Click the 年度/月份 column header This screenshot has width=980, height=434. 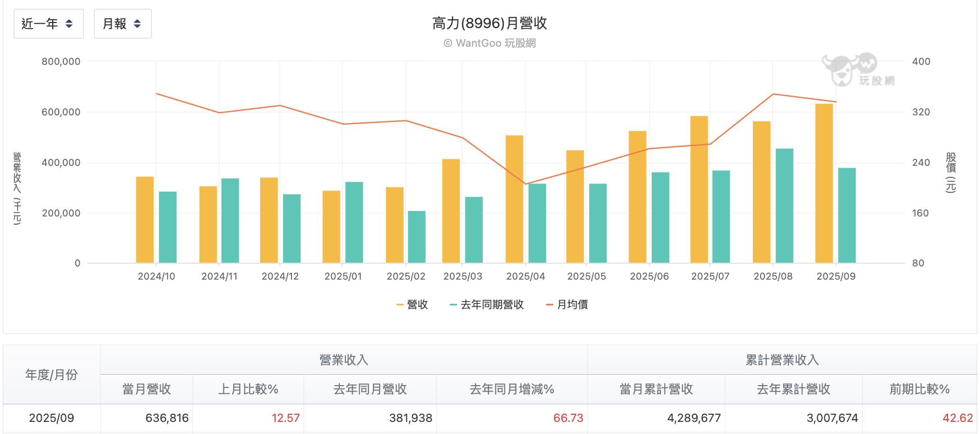(52, 375)
